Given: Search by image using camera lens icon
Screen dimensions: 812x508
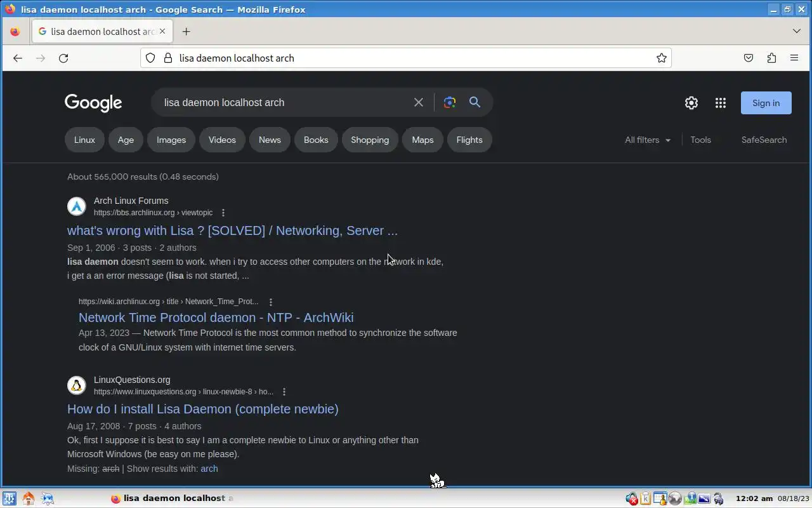Looking at the screenshot, I should (x=450, y=102).
